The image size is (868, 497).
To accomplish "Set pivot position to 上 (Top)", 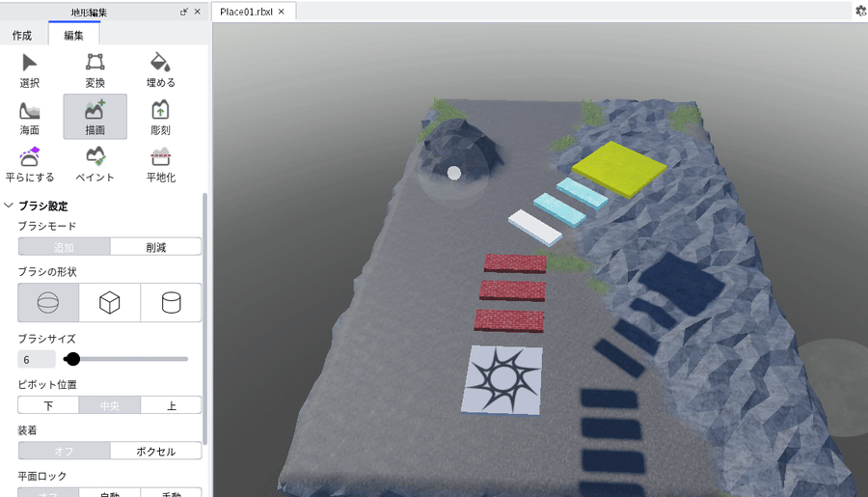I will [171, 405].
